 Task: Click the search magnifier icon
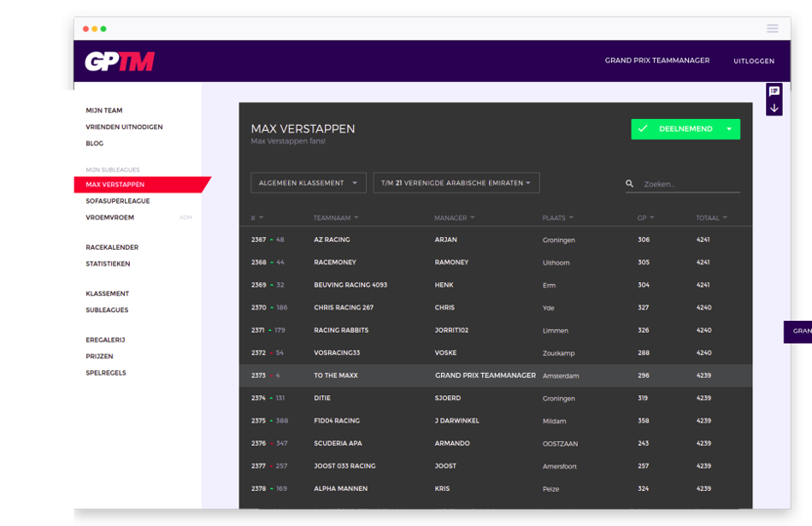(x=629, y=183)
